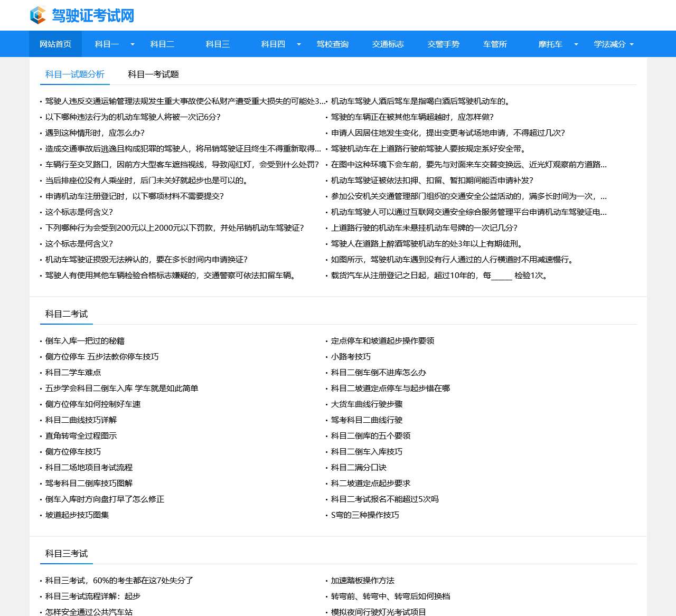Open 交通标志 in the navigation bar
Screen dimensions: 676x616
pyautogui.click(x=388, y=44)
